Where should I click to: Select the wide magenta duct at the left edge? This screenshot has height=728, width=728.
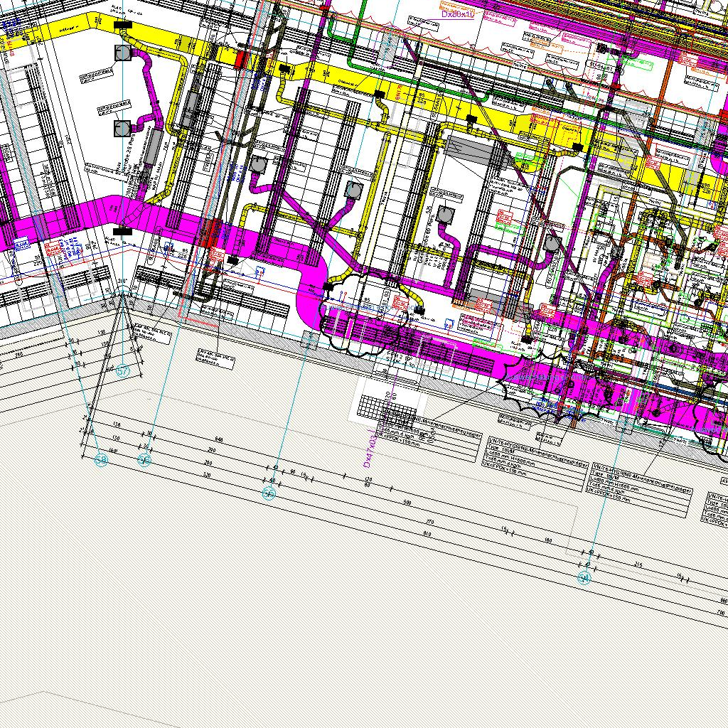(x=57, y=221)
